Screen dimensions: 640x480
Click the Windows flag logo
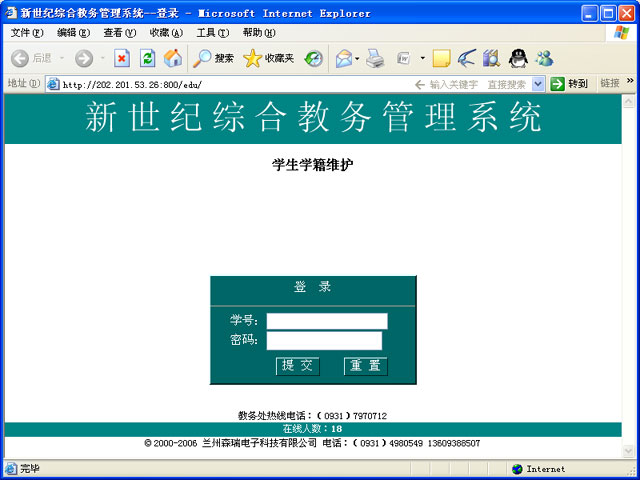[622, 33]
